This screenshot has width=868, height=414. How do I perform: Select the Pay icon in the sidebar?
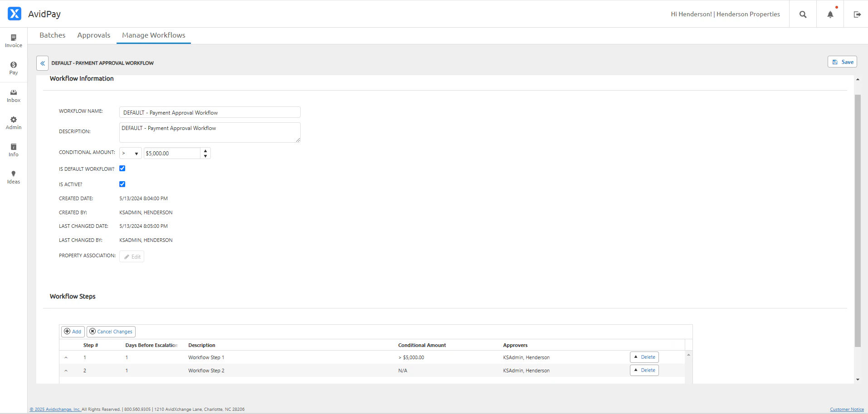[13, 67]
